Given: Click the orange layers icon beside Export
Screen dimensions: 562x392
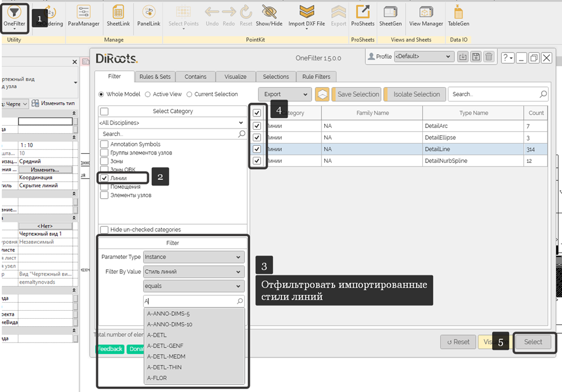Looking at the screenshot, I should point(322,95).
